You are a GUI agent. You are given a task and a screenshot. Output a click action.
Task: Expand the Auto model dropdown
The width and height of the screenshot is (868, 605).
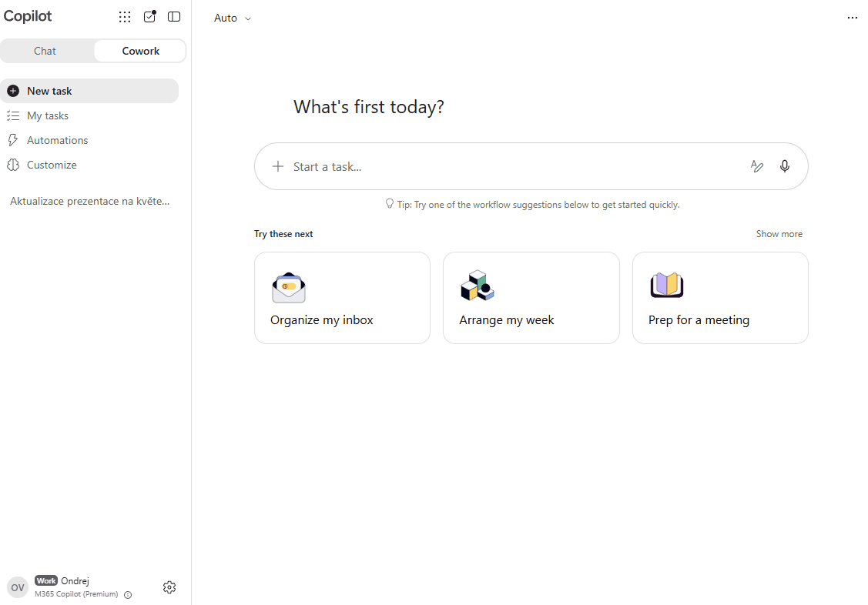pos(233,18)
